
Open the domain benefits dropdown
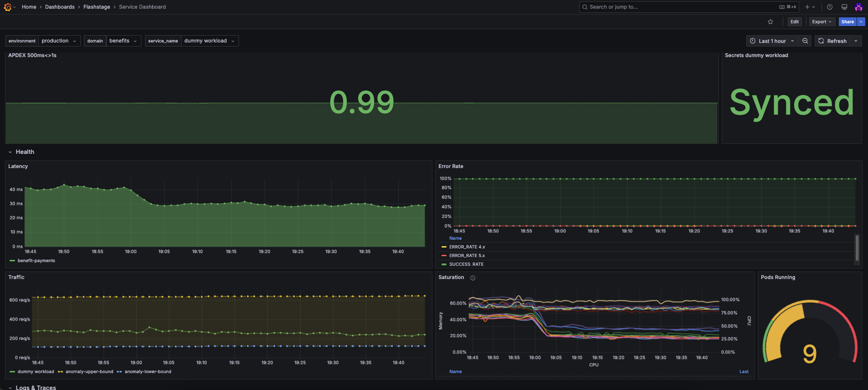click(x=123, y=41)
